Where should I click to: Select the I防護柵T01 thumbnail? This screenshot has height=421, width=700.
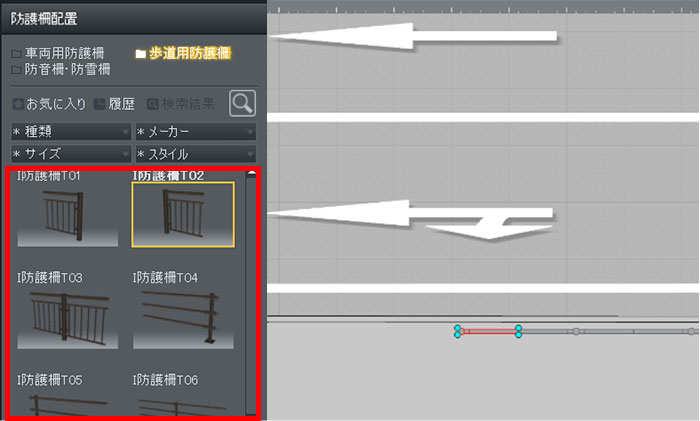coord(67,215)
